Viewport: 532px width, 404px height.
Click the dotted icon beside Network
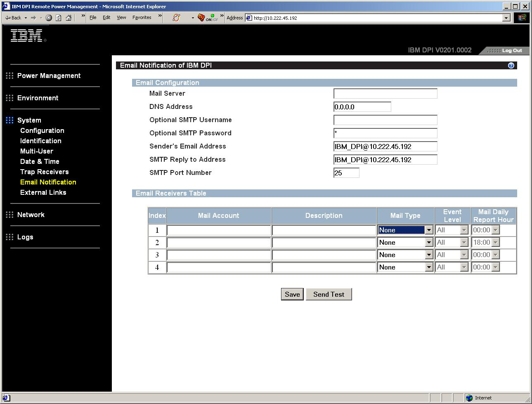coord(9,215)
